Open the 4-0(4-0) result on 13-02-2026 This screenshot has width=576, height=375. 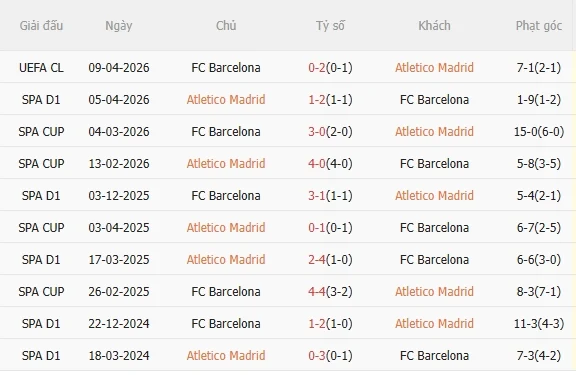point(330,163)
